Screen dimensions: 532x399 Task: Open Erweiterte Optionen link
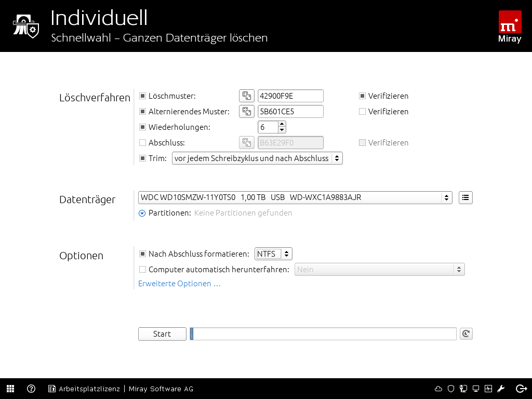coord(179,284)
